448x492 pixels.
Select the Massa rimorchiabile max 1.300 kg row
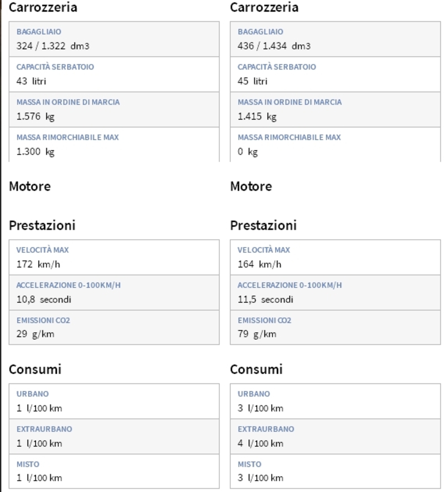click(x=114, y=145)
